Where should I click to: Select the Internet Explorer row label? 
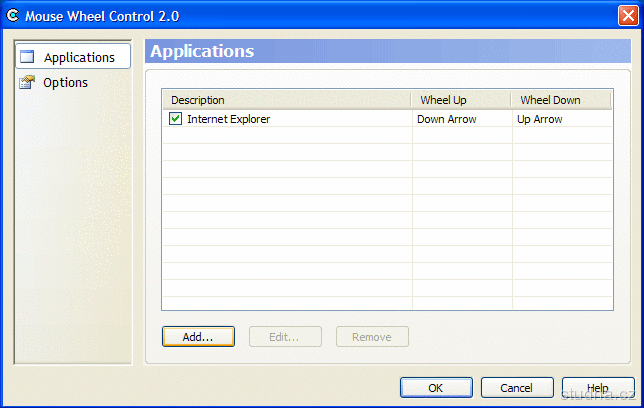pyautogui.click(x=228, y=119)
